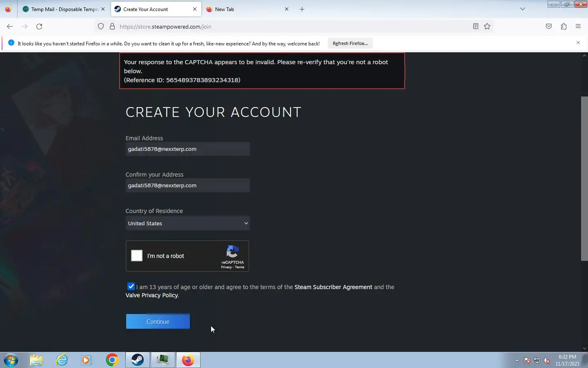
Task: Open a new tab with plus icon
Action: [302, 9]
